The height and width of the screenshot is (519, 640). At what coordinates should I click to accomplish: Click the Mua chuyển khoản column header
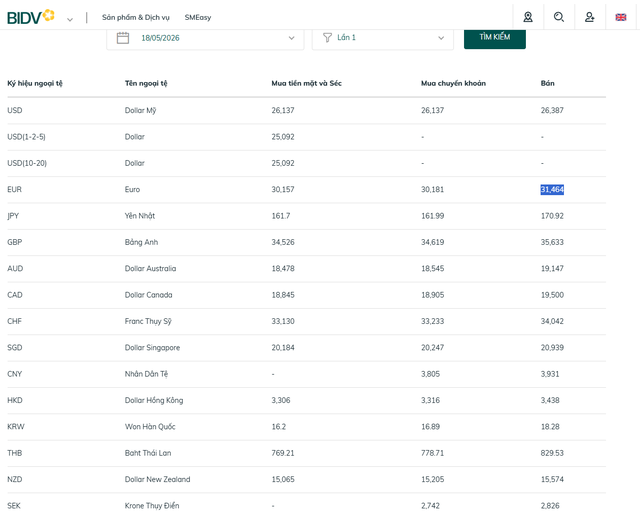click(x=453, y=83)
